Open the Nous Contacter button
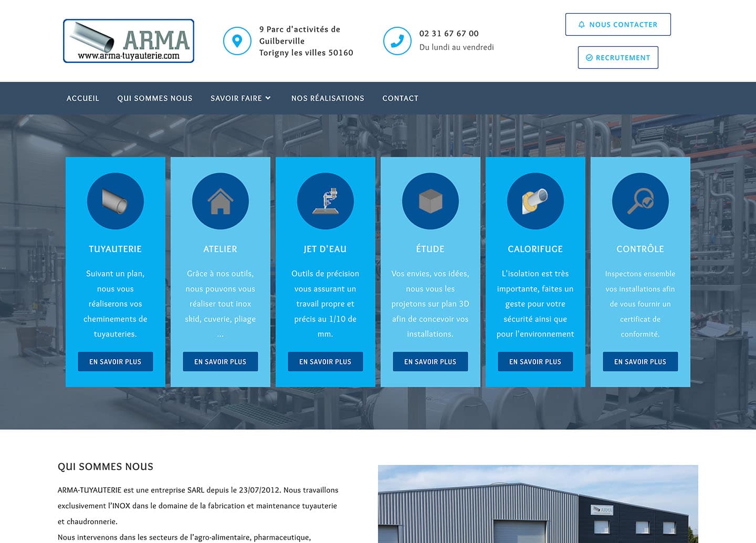756x543 pixels. (618, 25)
